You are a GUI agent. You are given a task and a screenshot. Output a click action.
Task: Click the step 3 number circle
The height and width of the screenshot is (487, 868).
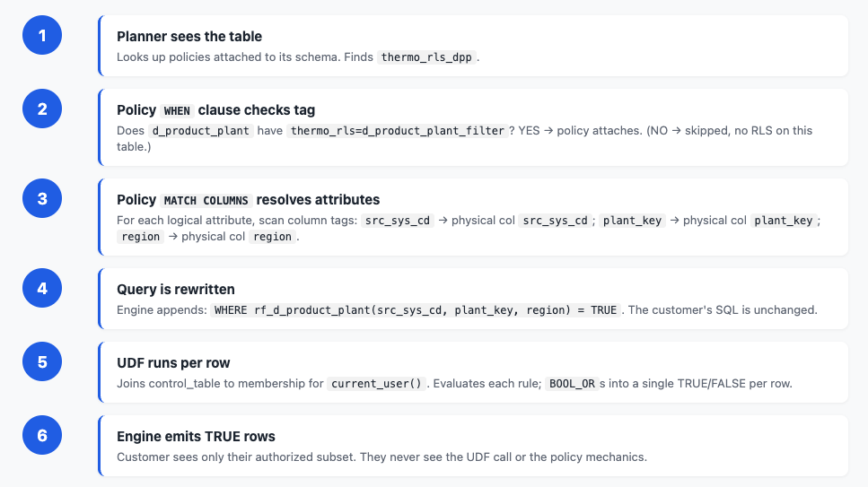pos(42,199)
